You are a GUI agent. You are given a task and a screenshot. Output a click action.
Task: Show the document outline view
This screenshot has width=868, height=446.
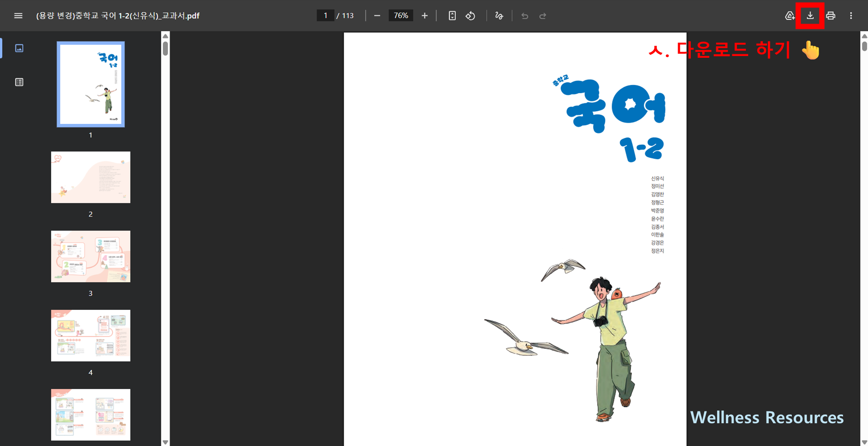pos(19,82)
